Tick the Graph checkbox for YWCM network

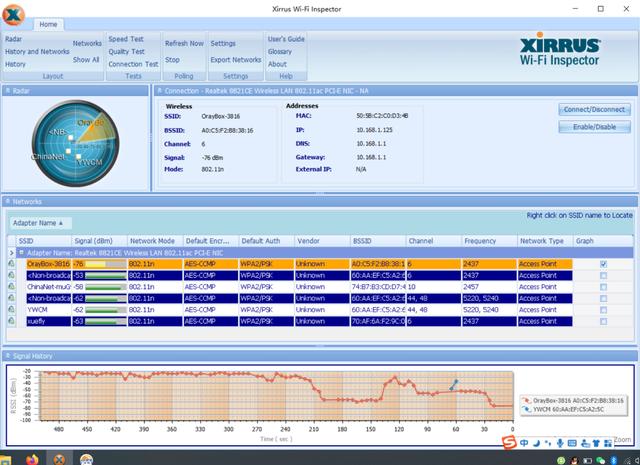602,308
